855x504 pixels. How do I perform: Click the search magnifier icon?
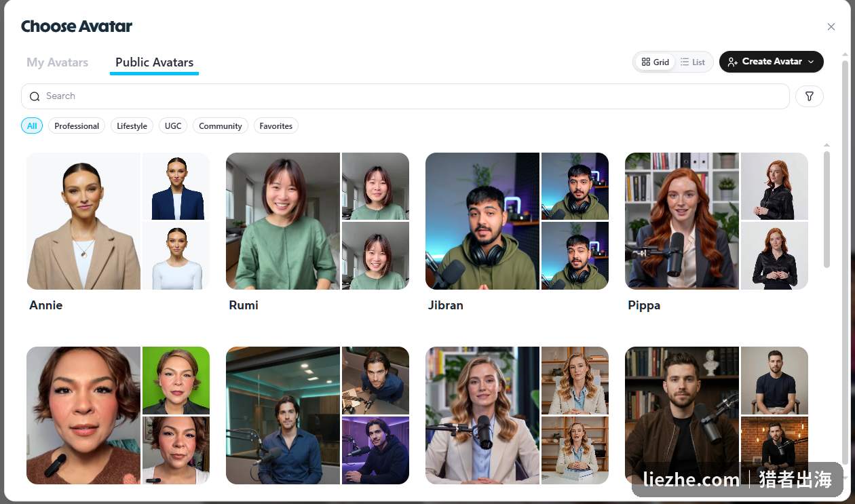[x=35, y=96]
